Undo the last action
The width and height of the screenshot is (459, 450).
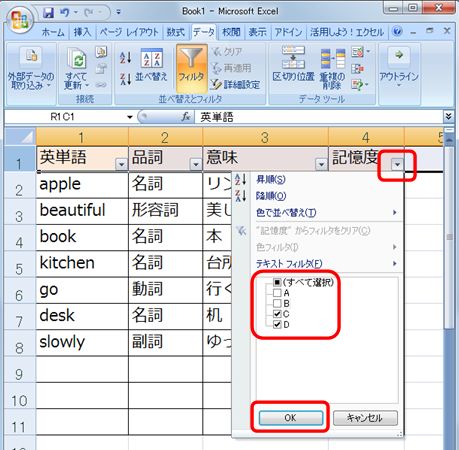tap(64, 13)
